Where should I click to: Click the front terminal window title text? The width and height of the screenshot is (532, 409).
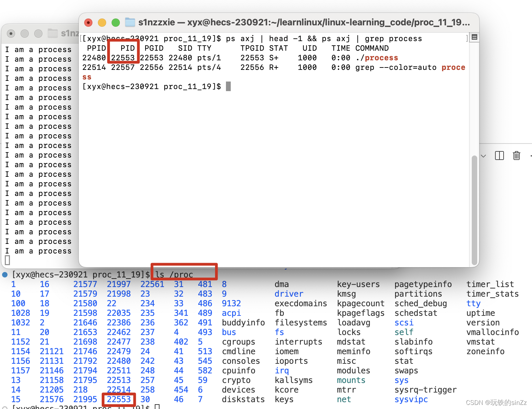[304, 22]
